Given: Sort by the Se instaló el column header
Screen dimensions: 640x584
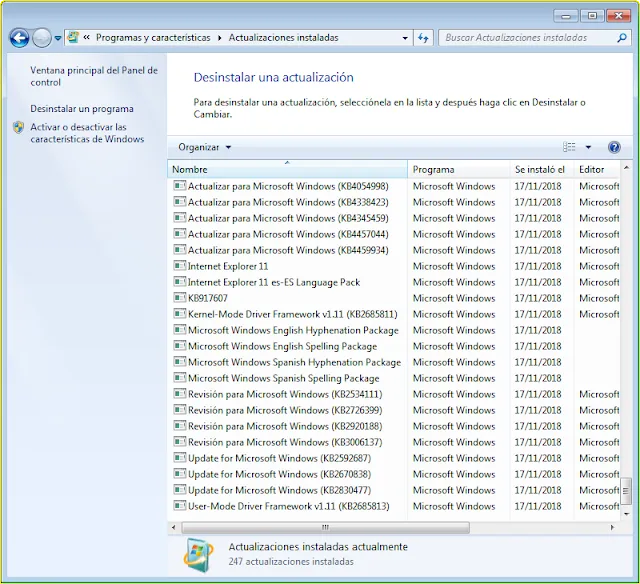Looking at the screenshot, I should [x=542, y=169].
